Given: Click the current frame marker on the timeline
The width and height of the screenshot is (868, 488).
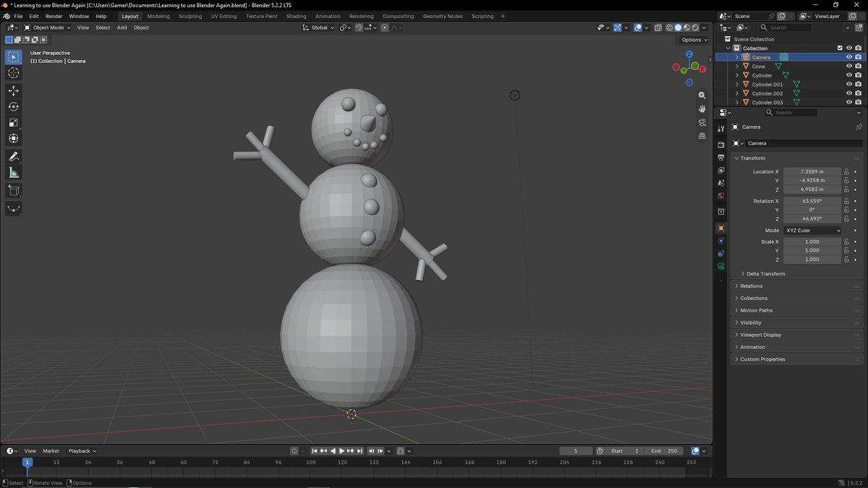Looking at the screenshot, I should point(27,462).
